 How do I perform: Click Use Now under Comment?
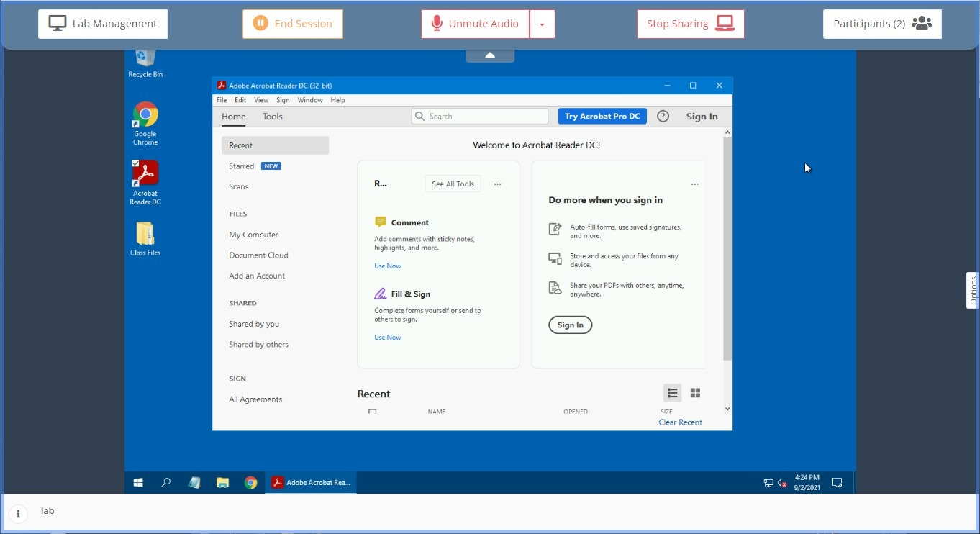[x=388, y=266]
